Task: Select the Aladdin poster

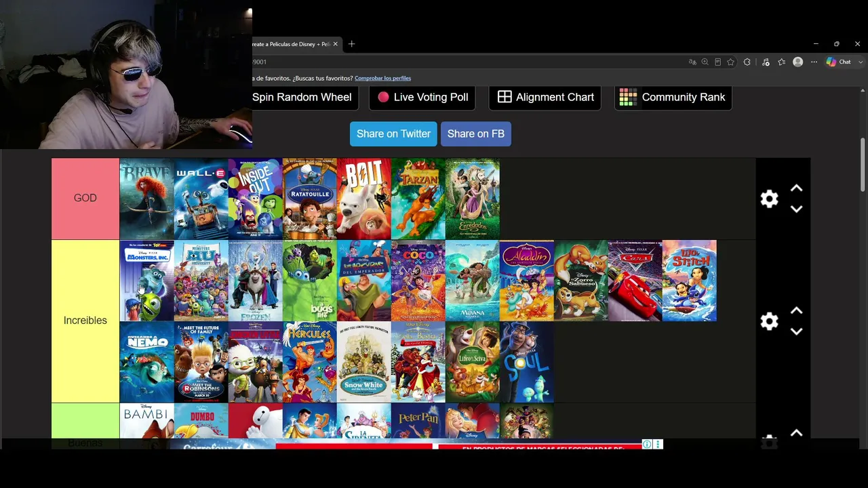Action: [x=527, y=281]
